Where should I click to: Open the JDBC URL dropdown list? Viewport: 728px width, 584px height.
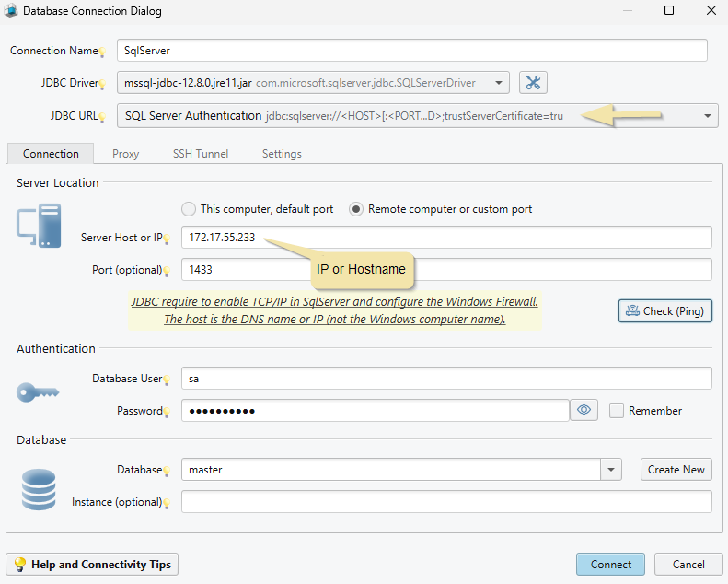pyautogui.click(x=708, y=116)
